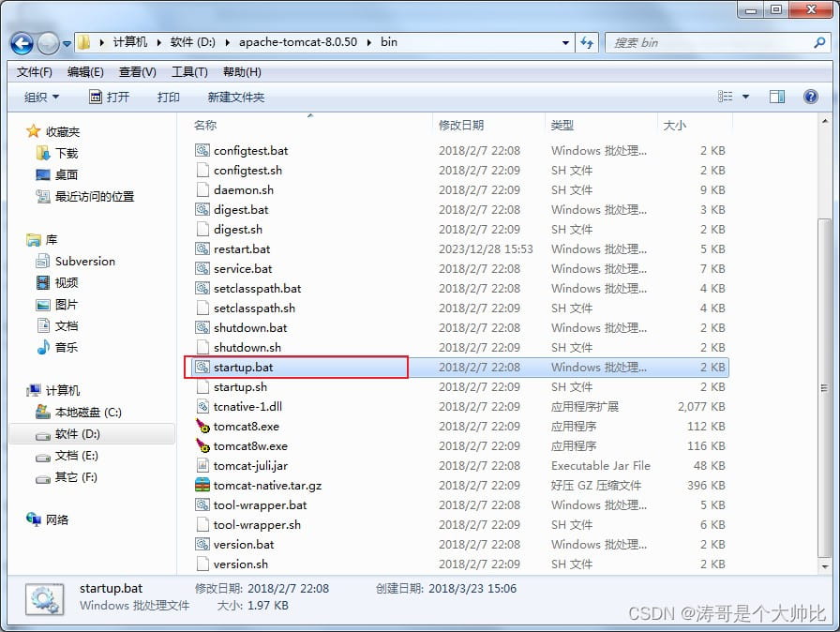The width and height of the screenshot is (840, 632).
Task: Click tcnative-1.dll file icon
Action: coord(202,407)
